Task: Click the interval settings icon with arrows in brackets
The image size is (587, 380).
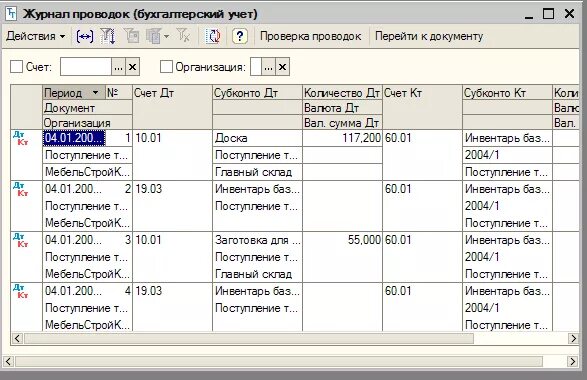Action: pos(85,36)
